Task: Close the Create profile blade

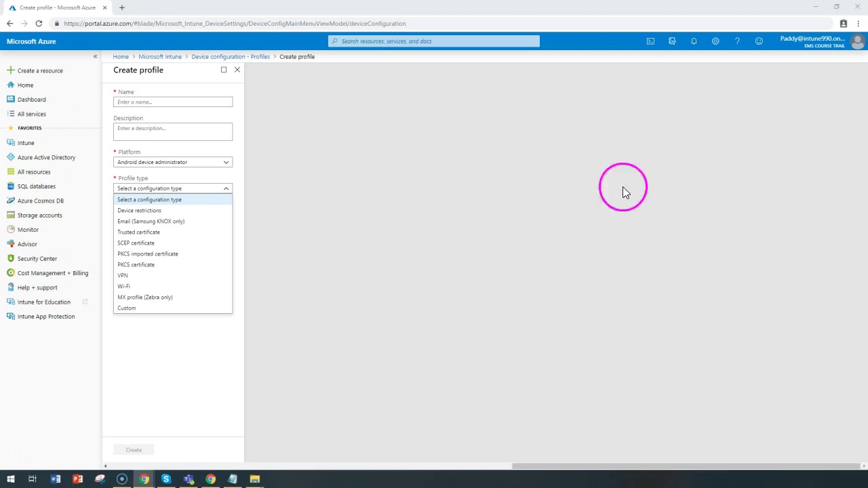Action: click(237, 70)
